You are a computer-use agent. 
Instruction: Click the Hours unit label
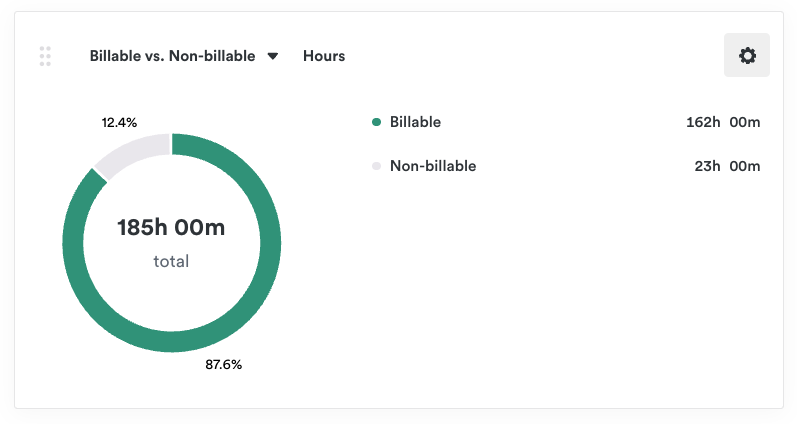pos(324,56)
